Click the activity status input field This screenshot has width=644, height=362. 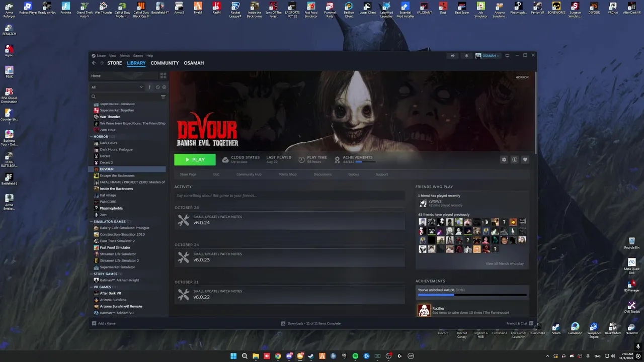tap(289, 196)
